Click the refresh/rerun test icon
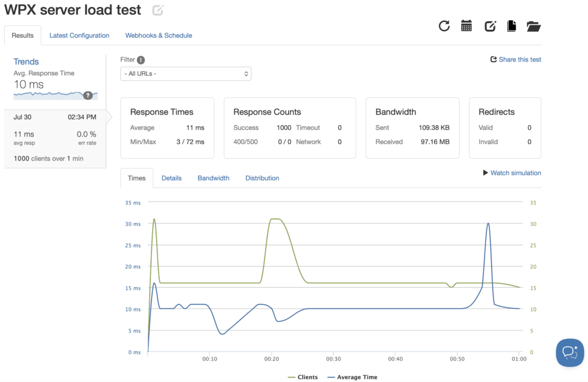 [444, 26]
